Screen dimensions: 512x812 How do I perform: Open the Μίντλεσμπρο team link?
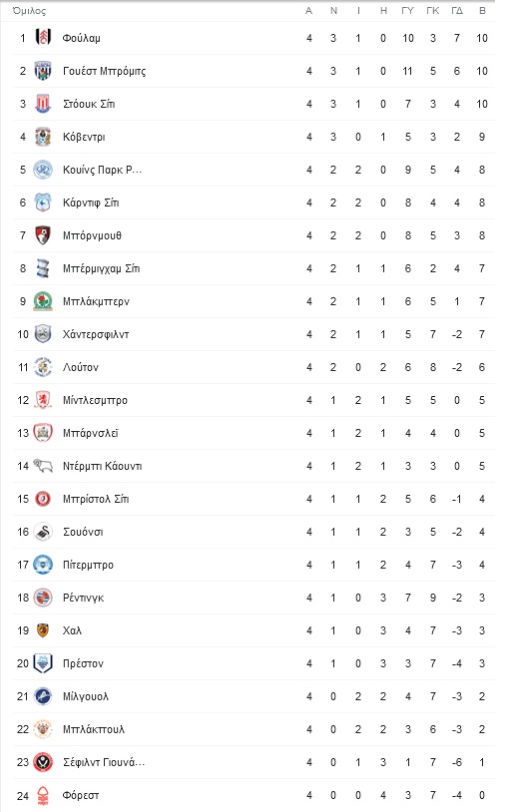tap(96, 400)
